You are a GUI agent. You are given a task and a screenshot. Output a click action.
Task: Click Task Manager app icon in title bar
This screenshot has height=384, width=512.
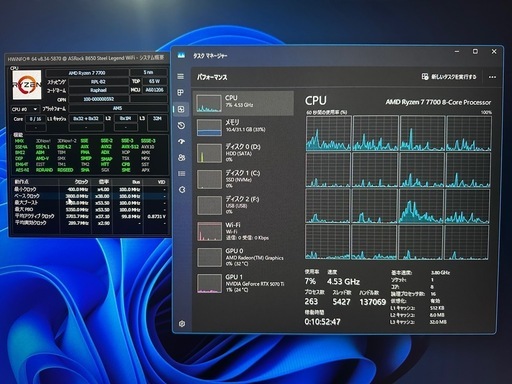pyautogui.click(x=181, y=55)
